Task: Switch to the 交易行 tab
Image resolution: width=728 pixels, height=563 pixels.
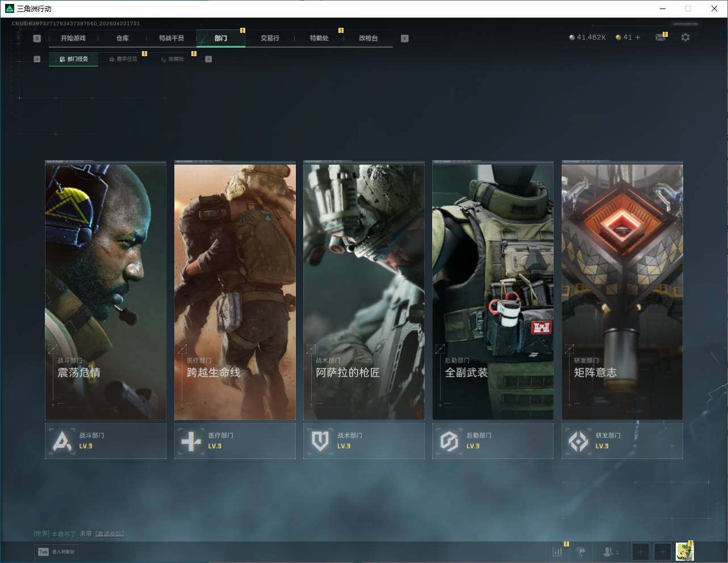Action: click(270, 38)
